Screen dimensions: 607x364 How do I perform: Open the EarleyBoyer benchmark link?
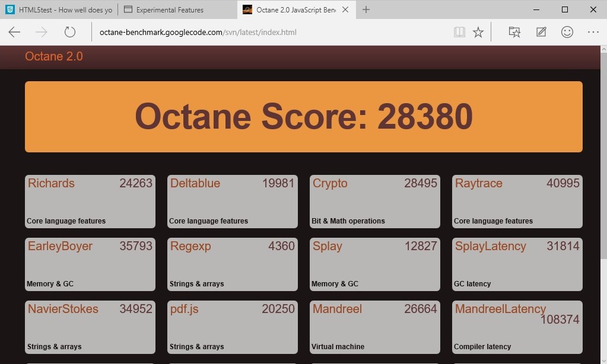[x=60, y=246]
